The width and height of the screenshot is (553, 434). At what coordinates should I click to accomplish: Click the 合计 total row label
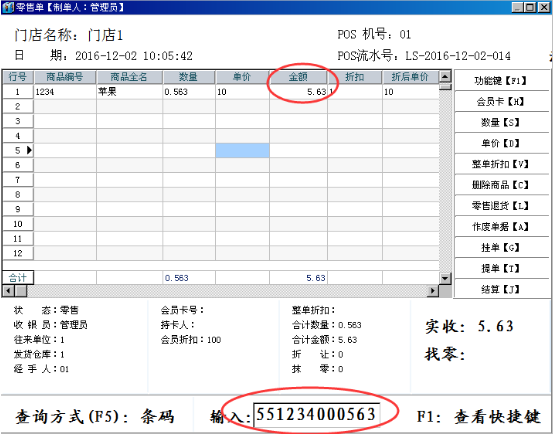[18, 278]
